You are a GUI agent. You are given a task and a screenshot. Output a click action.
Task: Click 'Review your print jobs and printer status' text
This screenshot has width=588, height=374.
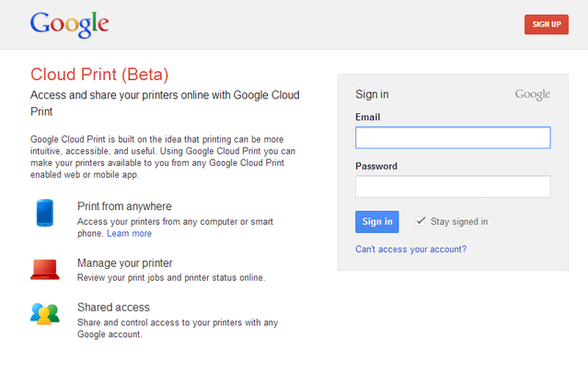(171, 277)
